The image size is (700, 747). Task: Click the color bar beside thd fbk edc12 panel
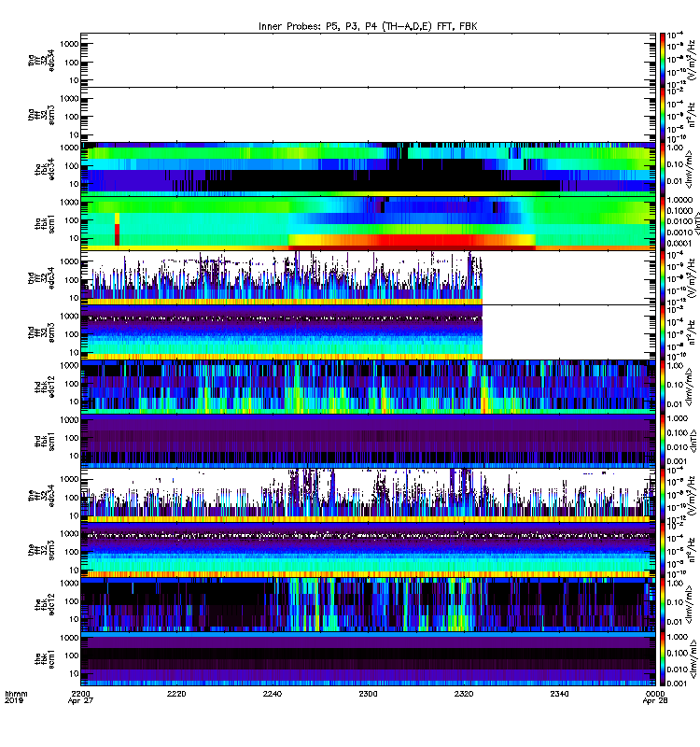(663, 387)
